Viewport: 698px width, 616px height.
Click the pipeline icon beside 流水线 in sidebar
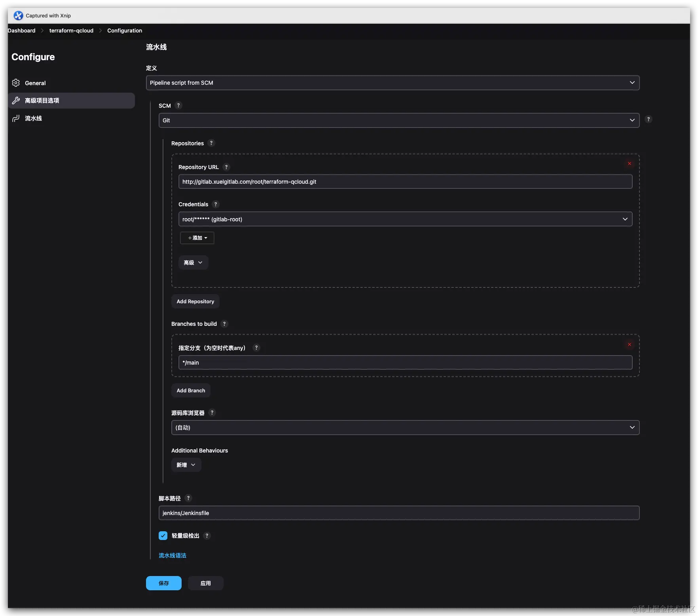coord(16,118)
